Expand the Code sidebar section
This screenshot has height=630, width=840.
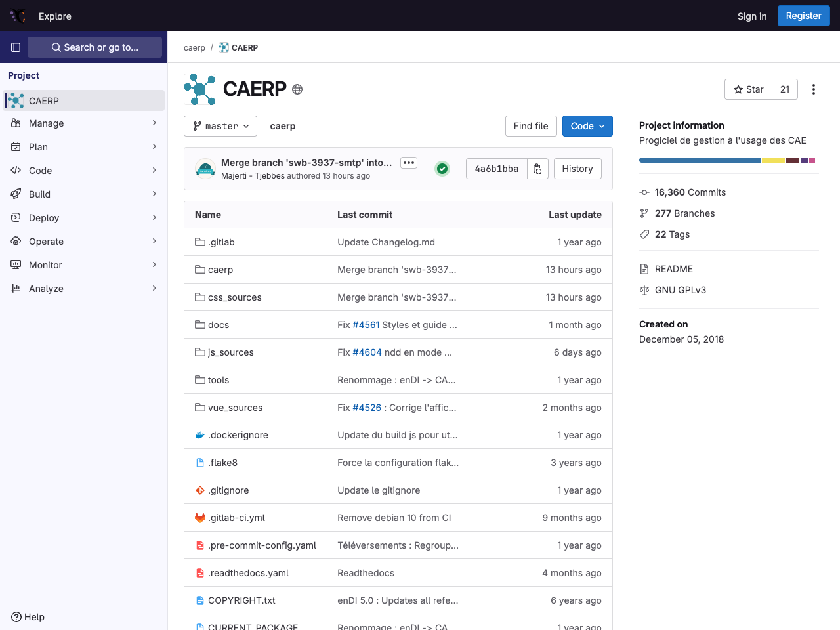point(84,171)
